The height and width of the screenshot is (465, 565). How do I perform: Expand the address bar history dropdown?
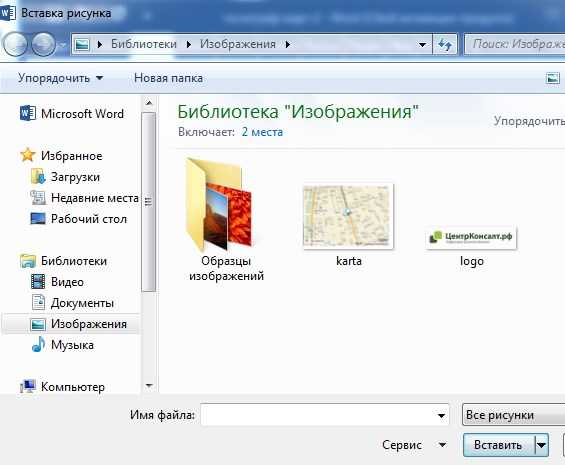coord(422,45)
